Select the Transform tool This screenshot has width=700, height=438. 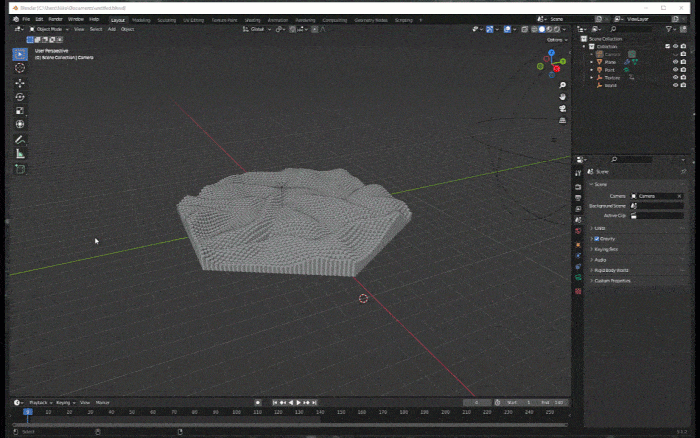[20, 125]
